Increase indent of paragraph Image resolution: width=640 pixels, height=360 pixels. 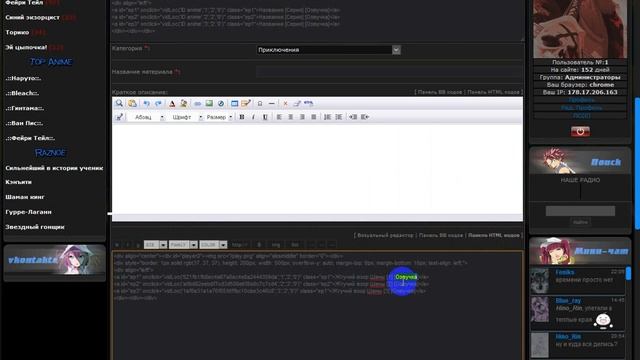point(365,117)
